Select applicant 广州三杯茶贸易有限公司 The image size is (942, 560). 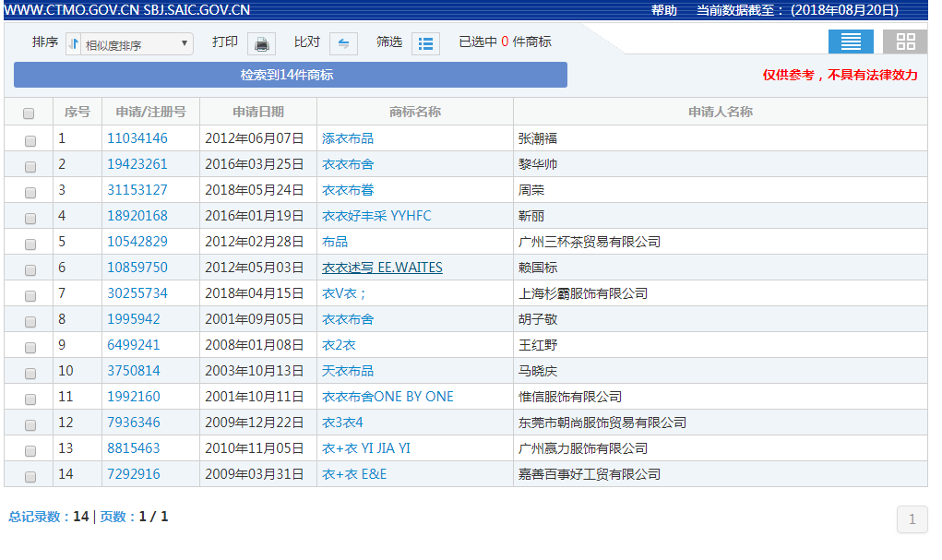590,242
